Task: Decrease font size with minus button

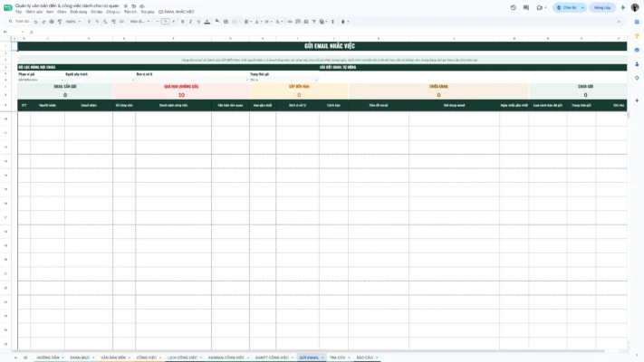Action: [x=158, y=22]
